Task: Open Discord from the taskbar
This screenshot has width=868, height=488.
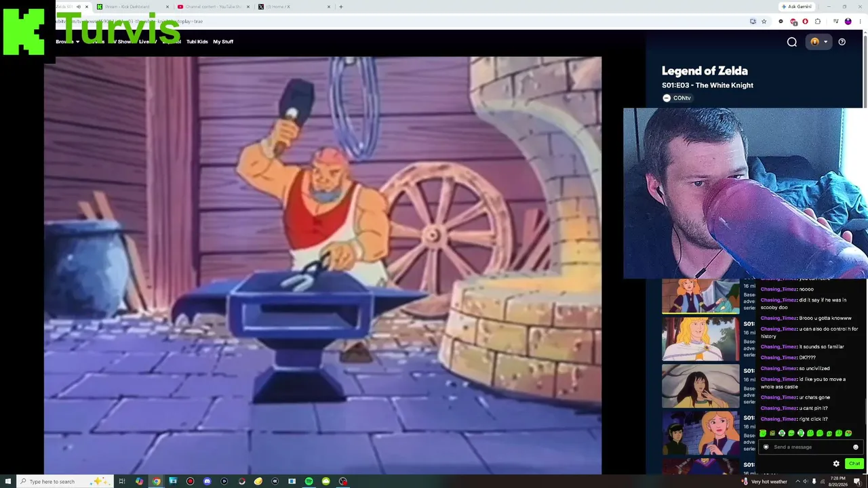Action: tap(207, 481)
